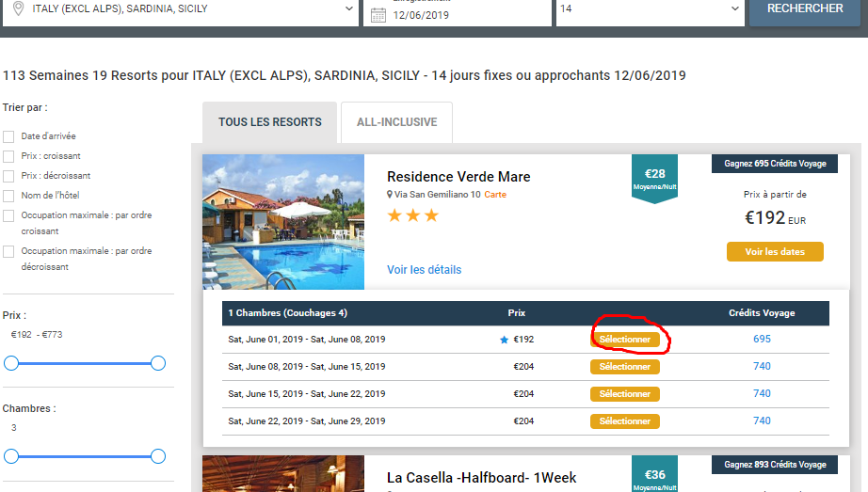Click the €28 average per night badge
The width and height of the screenshot is (868, 492).
[655, 180]
